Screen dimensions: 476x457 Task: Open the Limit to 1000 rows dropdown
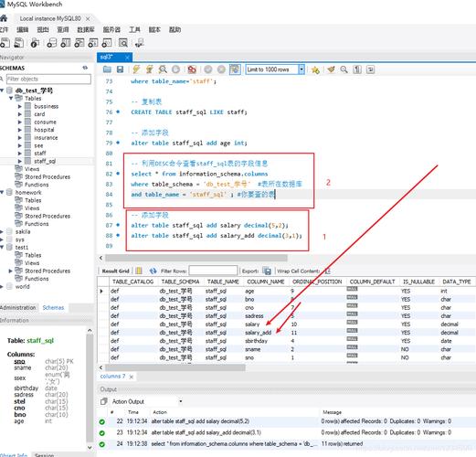[301, 69]
